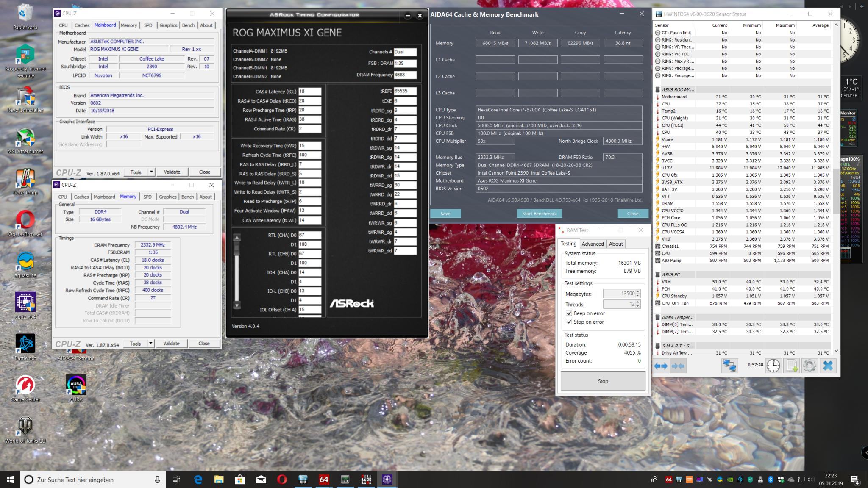Open Advanced tab in RAM Test

point(593,244)
